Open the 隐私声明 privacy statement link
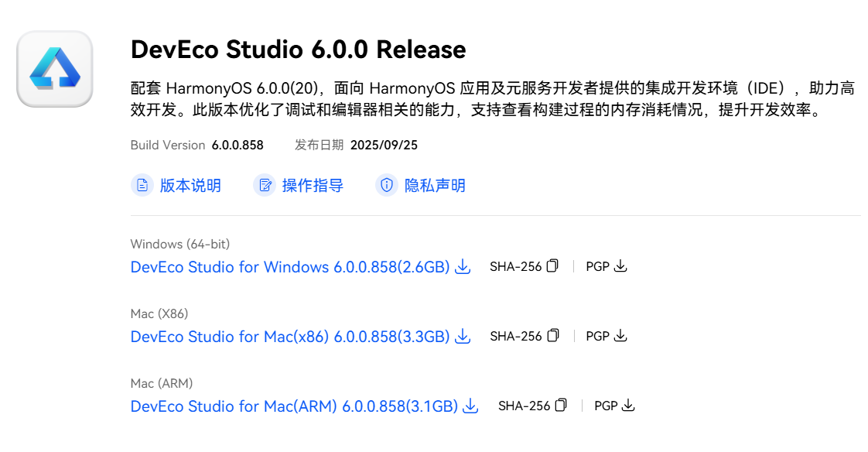Image resolution: width=868 pixels, height=452 pixels. coord(435,186)
